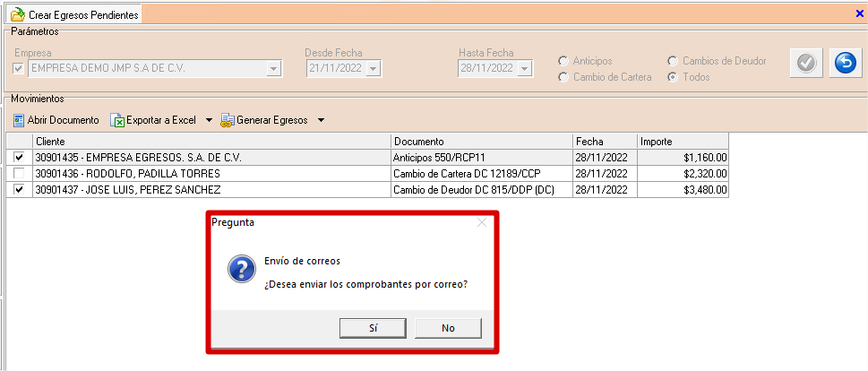Open the Empresa combo box
This screenshot has height=371, width=868.
point(274,69)
